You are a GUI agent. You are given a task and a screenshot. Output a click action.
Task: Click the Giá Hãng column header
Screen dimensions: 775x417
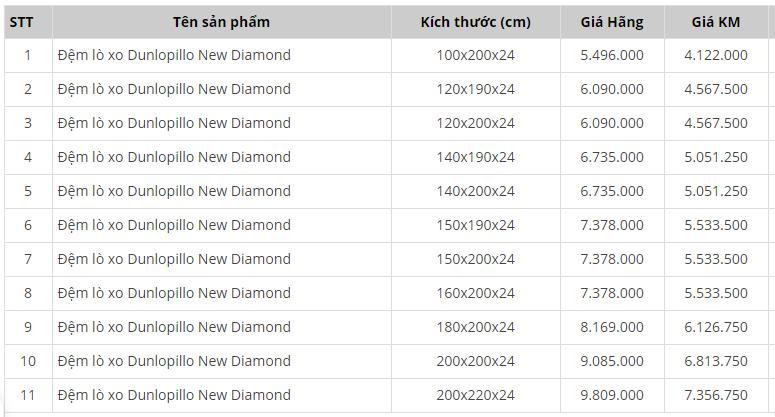[x=611, y=22]
